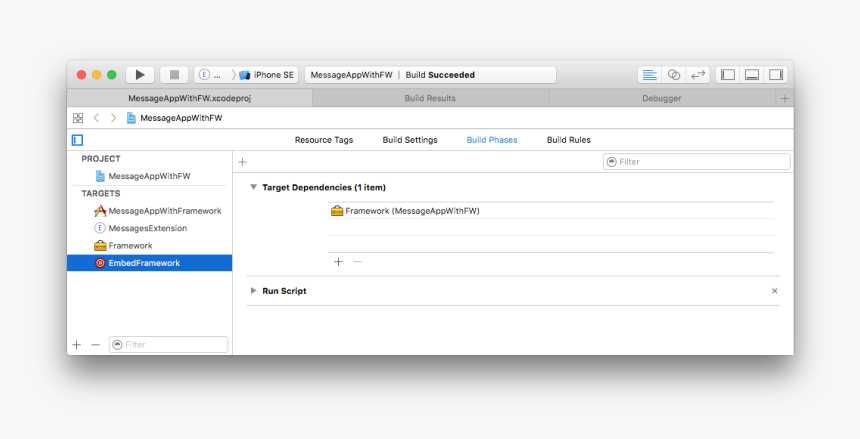
Task: Show the Standard editor
Action: 649,75
